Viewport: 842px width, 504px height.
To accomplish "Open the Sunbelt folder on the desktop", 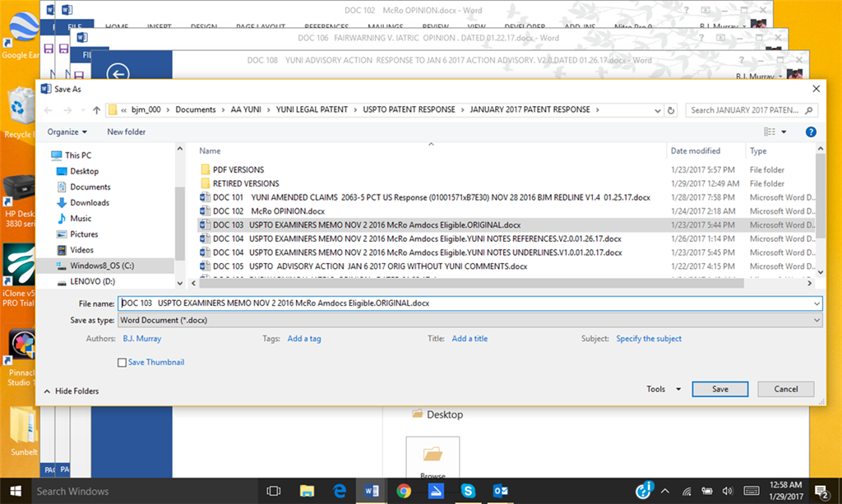I will click(x=24, y=432).
